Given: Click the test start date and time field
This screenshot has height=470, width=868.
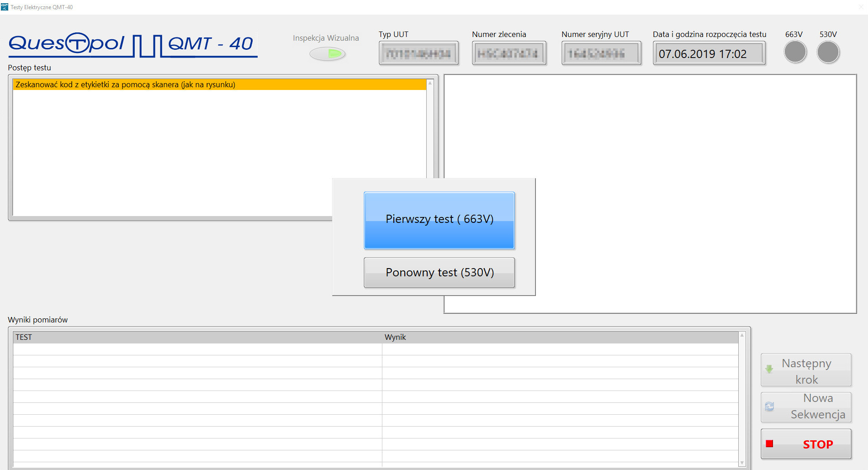Looking at the screenshot, I should click(709, 53).
